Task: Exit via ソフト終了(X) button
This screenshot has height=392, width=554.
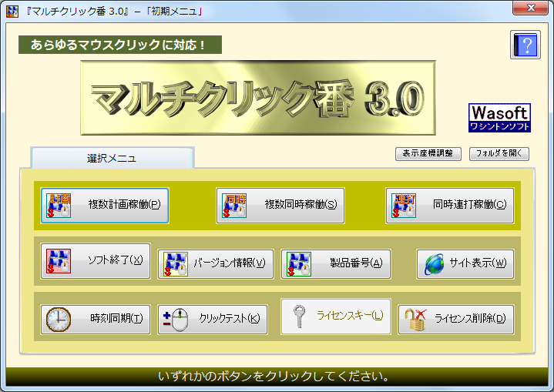Action: tap(96, 261)
